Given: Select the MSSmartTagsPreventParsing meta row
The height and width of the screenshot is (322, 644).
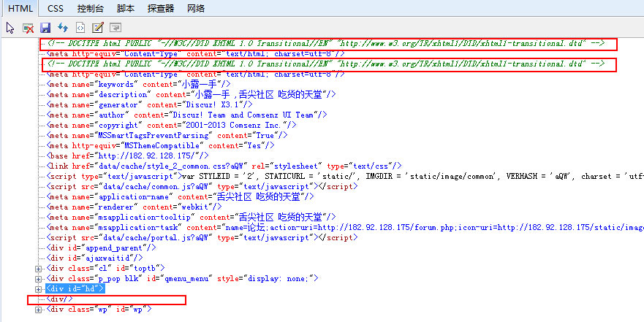Looking at the screenshot, I should click(167, 135).
